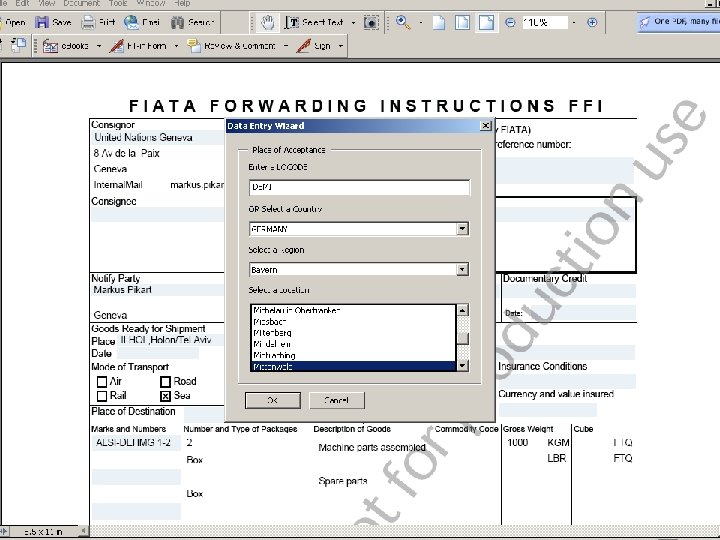Click the Marks field ALSI-DEHMG 1-2
The height and width of the screenshot is (540, 720).
136,443
